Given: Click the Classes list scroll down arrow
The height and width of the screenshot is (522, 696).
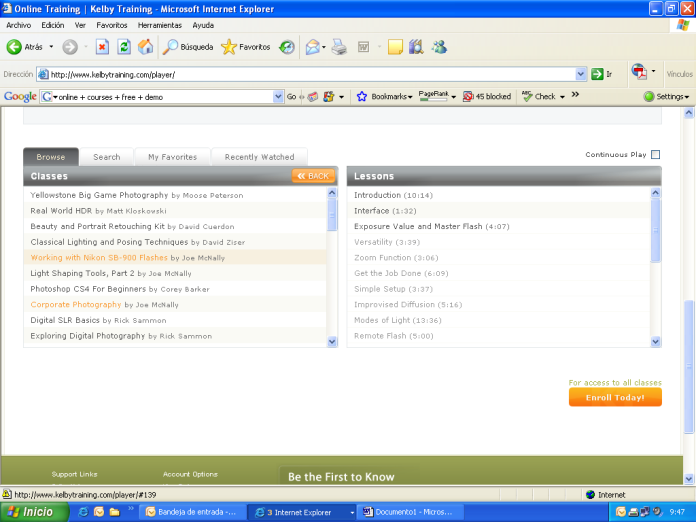Looking at the screenshot, I should (332, 342).
